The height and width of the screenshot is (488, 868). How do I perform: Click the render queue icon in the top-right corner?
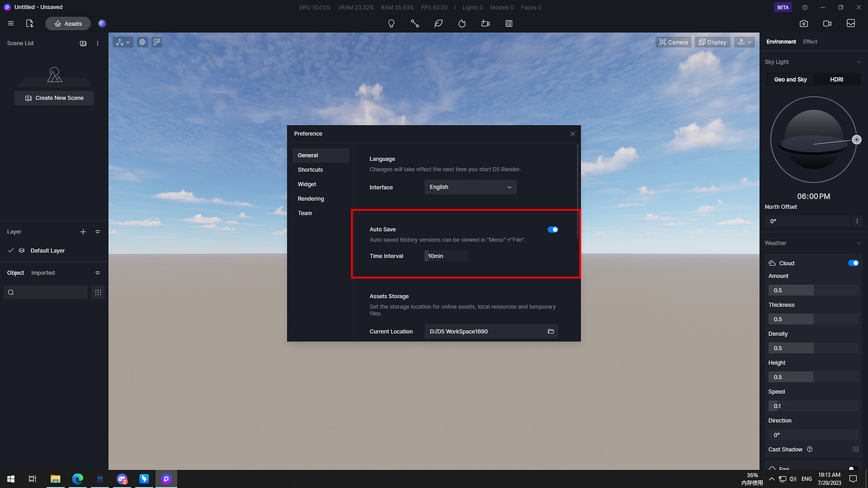coord(851,23)
